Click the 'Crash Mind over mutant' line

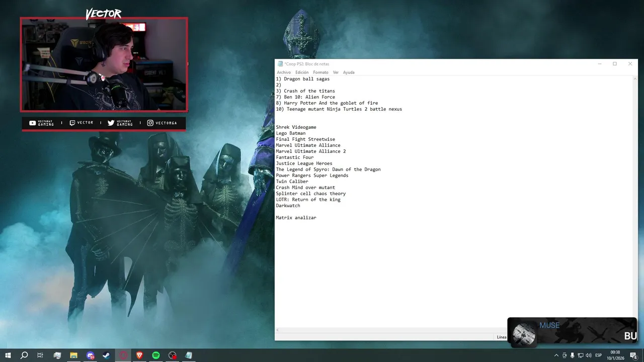pyautogui.click(x=305, y=188)
